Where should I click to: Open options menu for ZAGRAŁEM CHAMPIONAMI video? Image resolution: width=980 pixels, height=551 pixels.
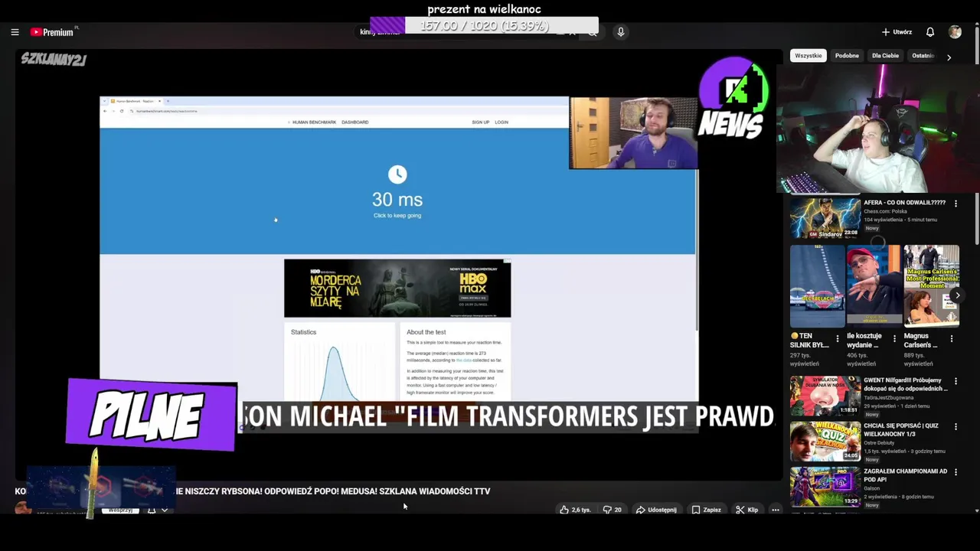click(955, 472)
